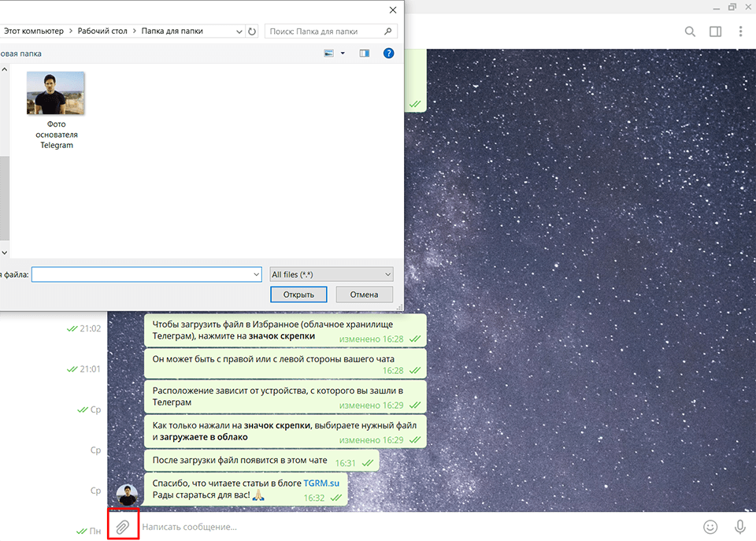Screen dimensions: 756x541
Task: Expand address bar path history dropdown
Action: 239,31
